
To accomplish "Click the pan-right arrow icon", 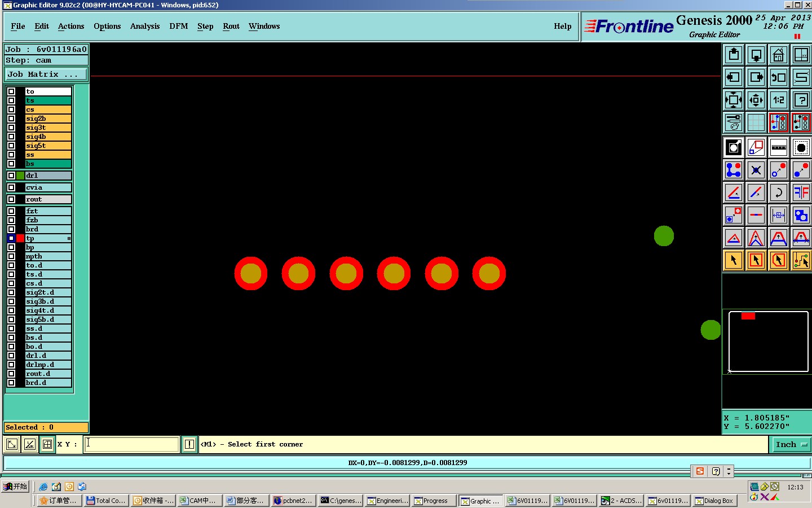I will (756, 77).
